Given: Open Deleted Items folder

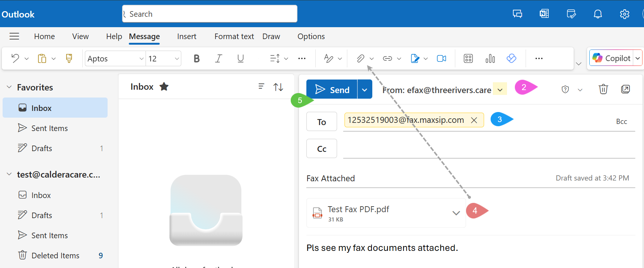Looking at the screenshot, I should 55,255.
